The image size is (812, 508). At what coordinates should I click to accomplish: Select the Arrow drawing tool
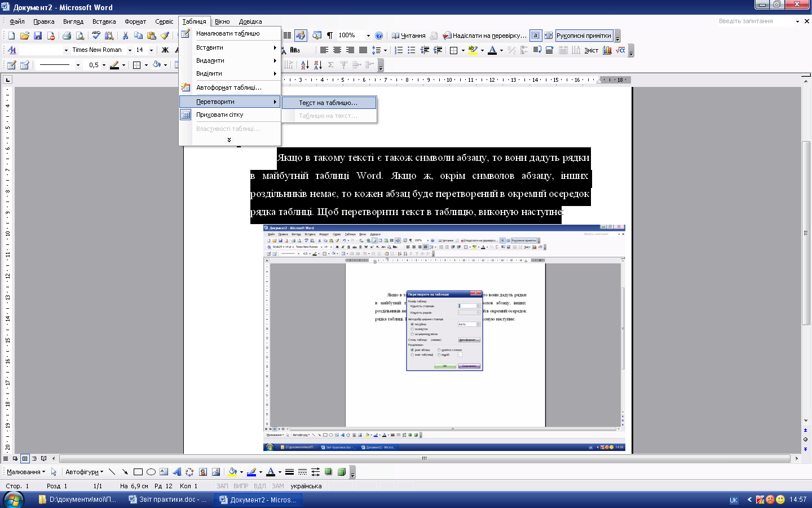point(125,472)
